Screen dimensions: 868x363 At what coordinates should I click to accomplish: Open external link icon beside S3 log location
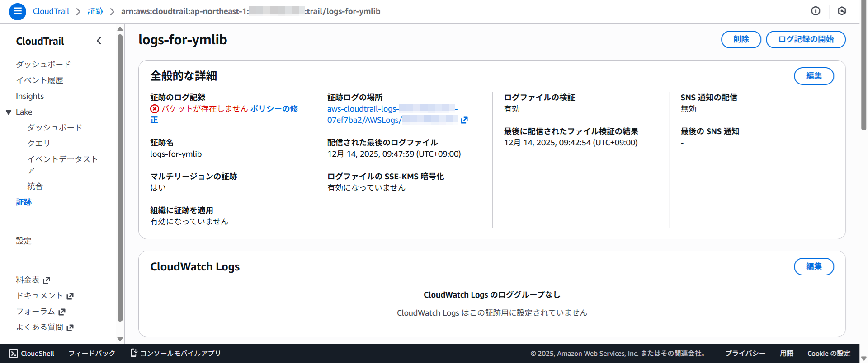[464, 120]
